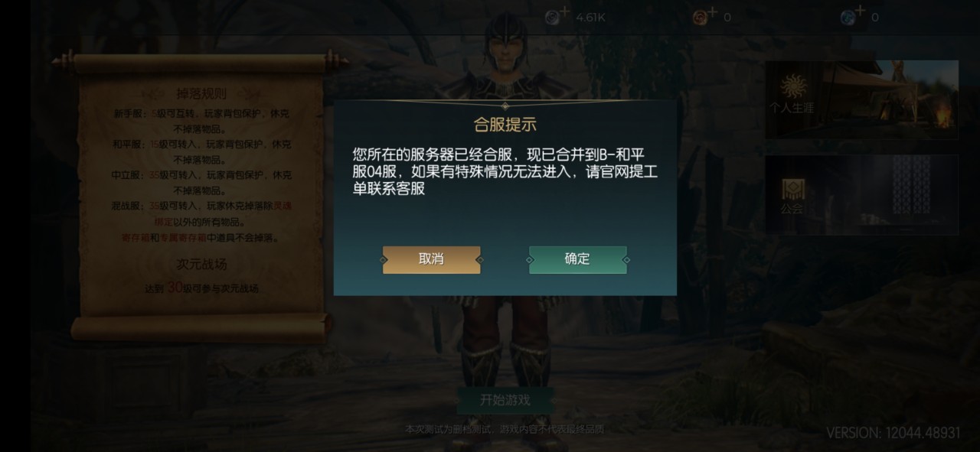Screen dimensions: 980x452
Task: Tap the silver coin currency icon
Action: [551, 18]
